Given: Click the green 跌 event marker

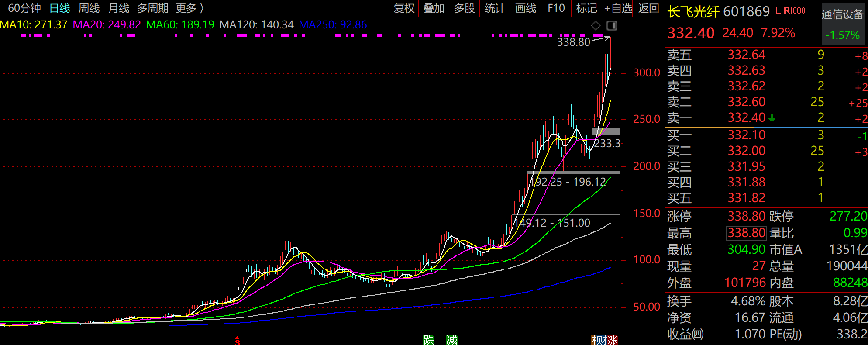Looking at the screenshot, I should click(428, 340).
